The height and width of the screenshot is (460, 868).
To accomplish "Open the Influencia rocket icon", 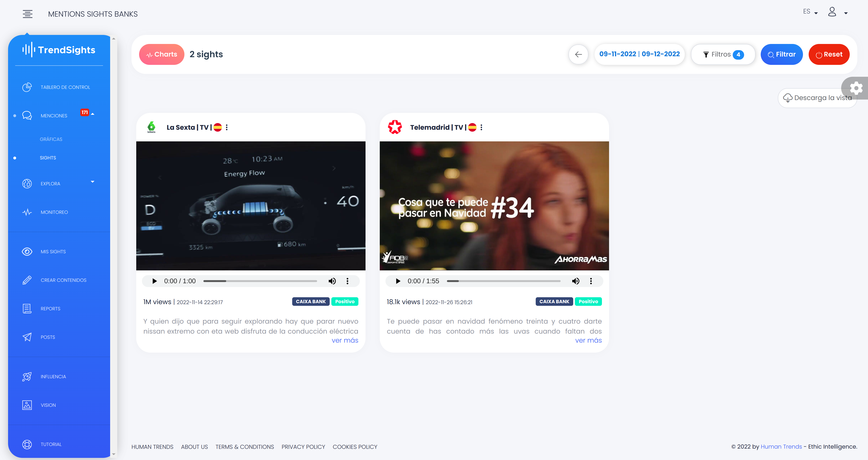I will click(x=27, y=377).
